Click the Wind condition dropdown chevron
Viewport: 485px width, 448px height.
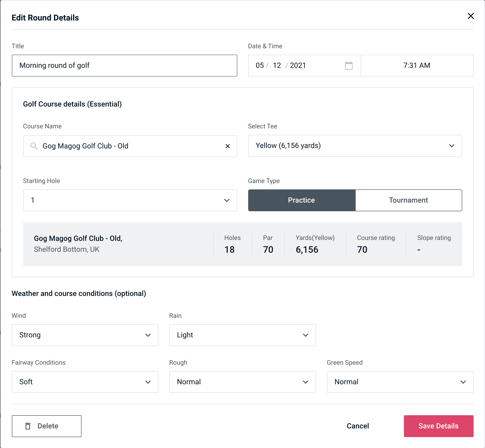click(148, 335)
